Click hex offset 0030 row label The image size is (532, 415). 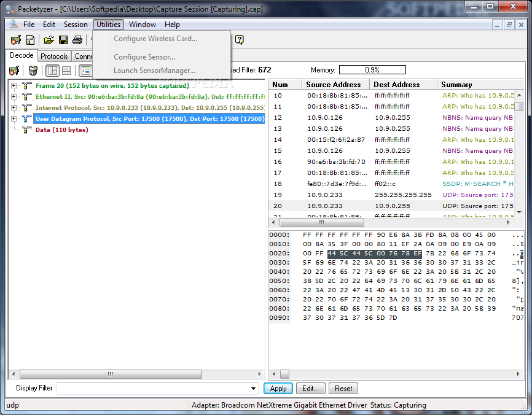point(280,262)
